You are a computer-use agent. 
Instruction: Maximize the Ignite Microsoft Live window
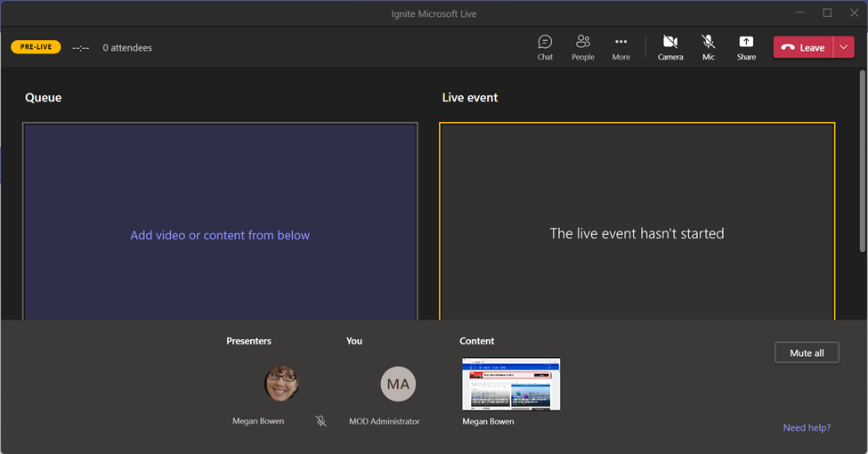[x=827, y=12]
